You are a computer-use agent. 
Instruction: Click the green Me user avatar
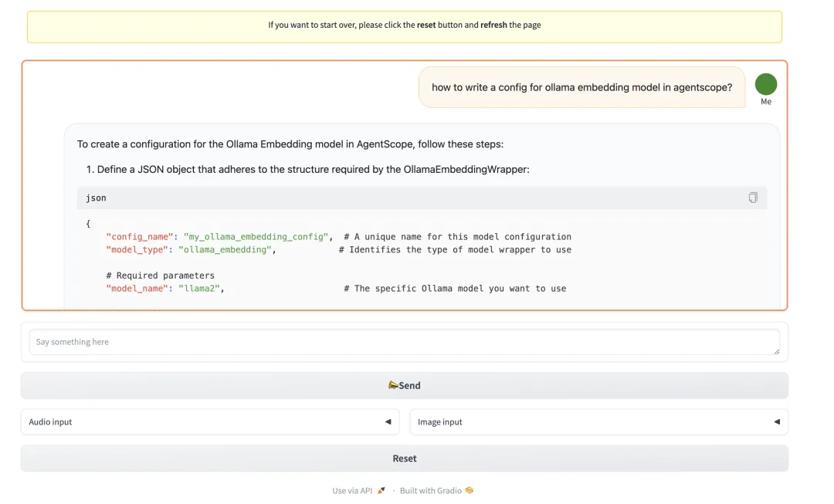765,85
